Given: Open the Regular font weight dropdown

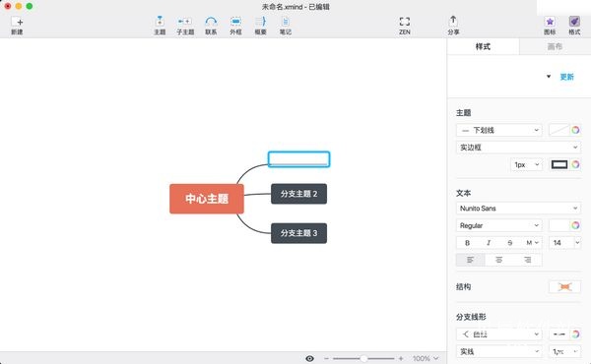Looking at the screenshot, I should coord(499,225).
